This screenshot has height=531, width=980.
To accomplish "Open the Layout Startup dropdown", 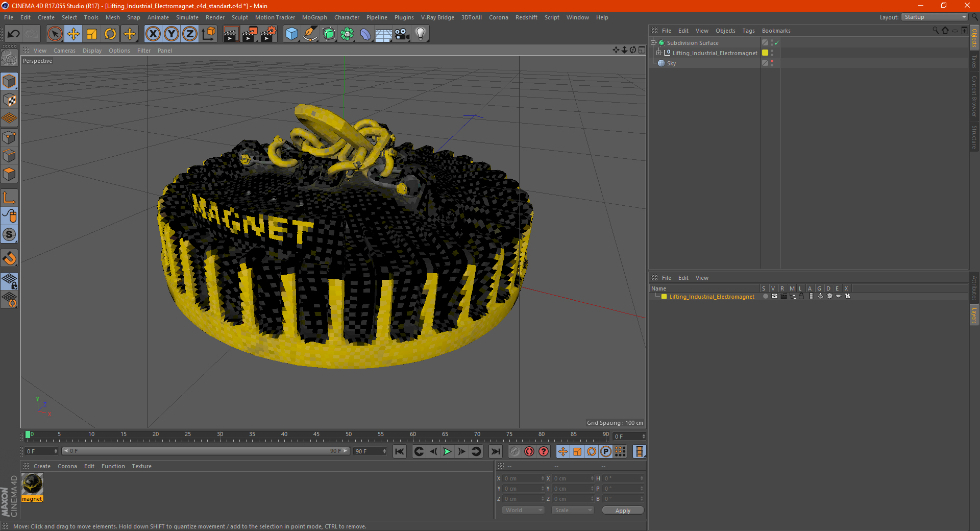I will [935, 17].
